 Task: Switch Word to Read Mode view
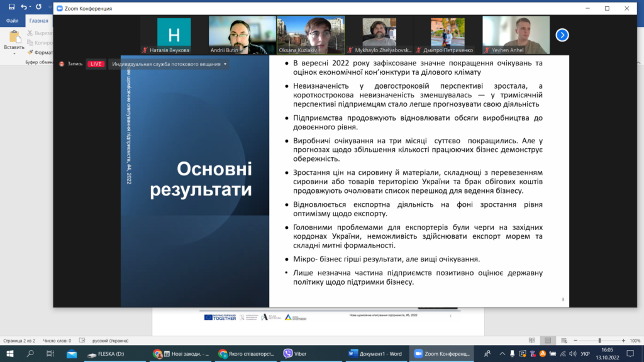point(532,340)
